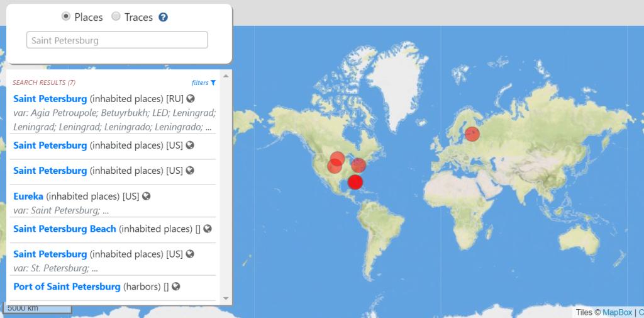Viewport: 644px width, 318px height.
Task: Click globe icon next to Eureka result
Action: pyautogui.click(x=146, y=196)
